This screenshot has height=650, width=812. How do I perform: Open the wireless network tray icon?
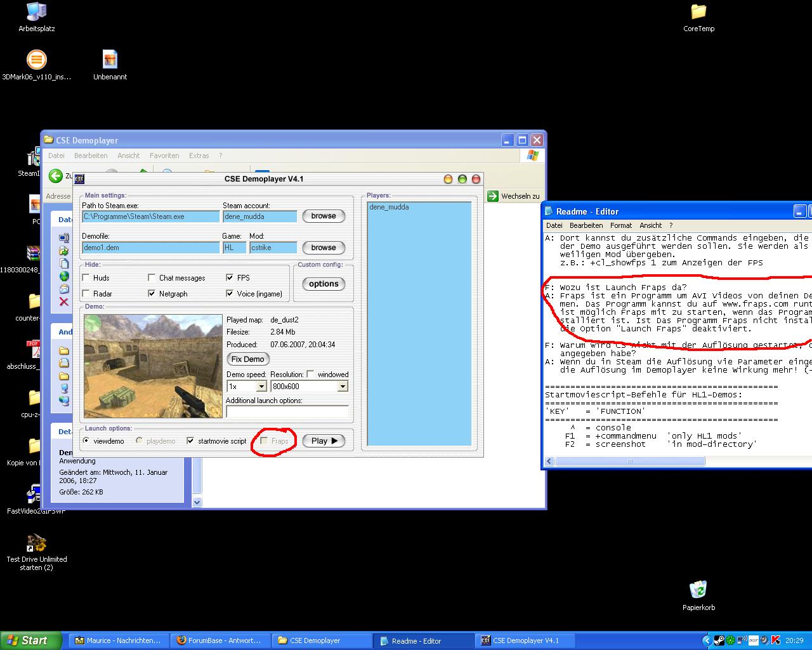point(742,640)
